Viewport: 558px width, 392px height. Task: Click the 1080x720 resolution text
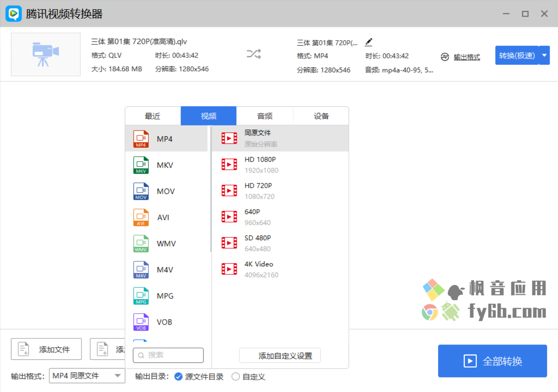coord(260,196)
